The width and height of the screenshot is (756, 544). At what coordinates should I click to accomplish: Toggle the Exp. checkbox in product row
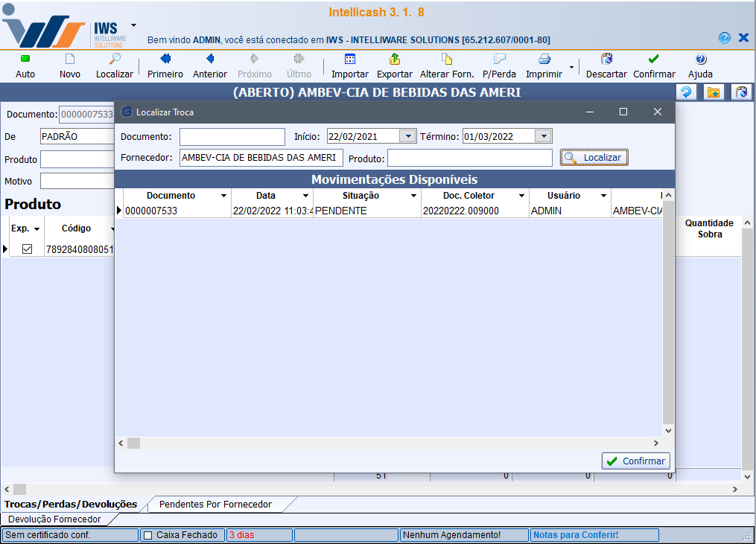[27, 249]
